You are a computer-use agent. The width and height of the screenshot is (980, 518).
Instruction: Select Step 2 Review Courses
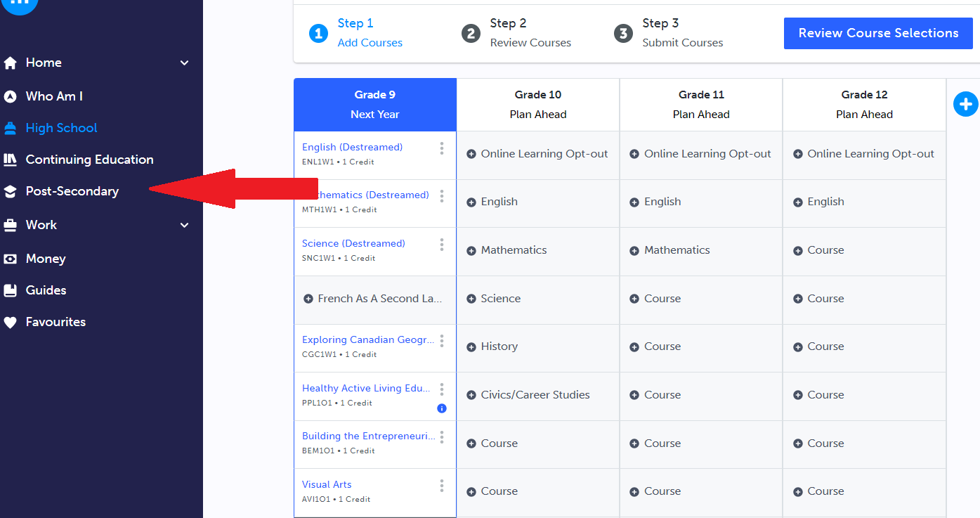tap(516, 33)
